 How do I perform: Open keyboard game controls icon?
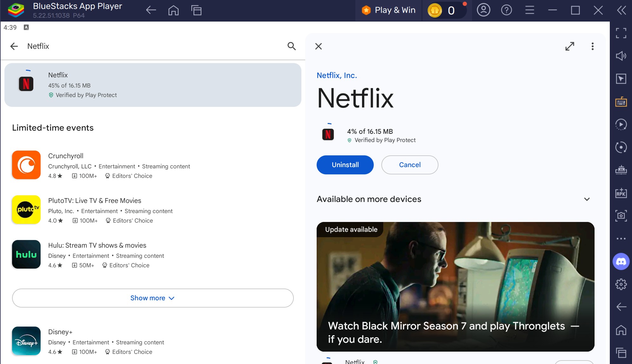(x=621, y=102)
